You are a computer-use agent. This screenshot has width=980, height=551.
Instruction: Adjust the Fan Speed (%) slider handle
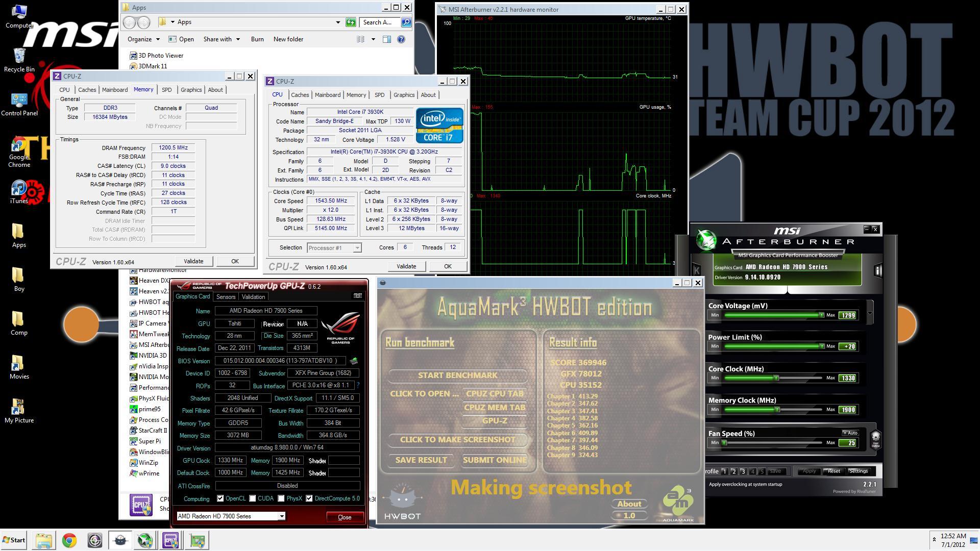click(724, 443)
